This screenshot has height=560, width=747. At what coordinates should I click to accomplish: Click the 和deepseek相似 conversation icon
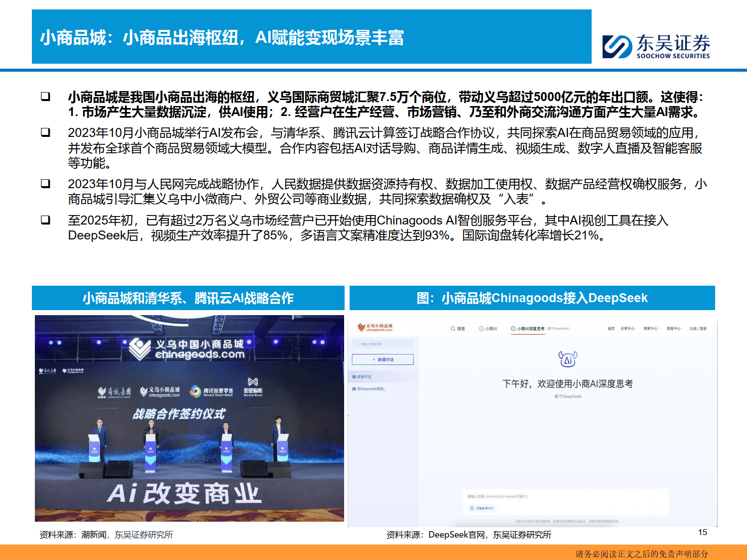(x=355, y=388)
